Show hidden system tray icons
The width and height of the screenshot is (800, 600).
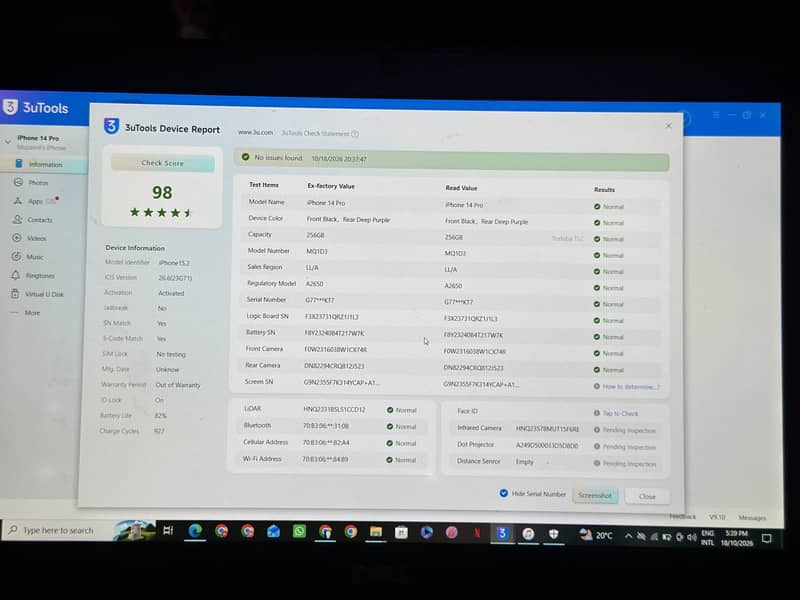629,536
